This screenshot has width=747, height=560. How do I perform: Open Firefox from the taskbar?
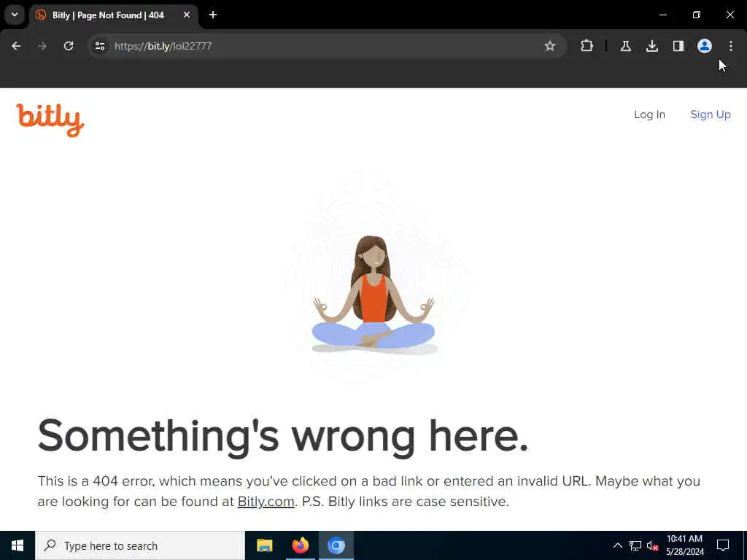point(300,545)
